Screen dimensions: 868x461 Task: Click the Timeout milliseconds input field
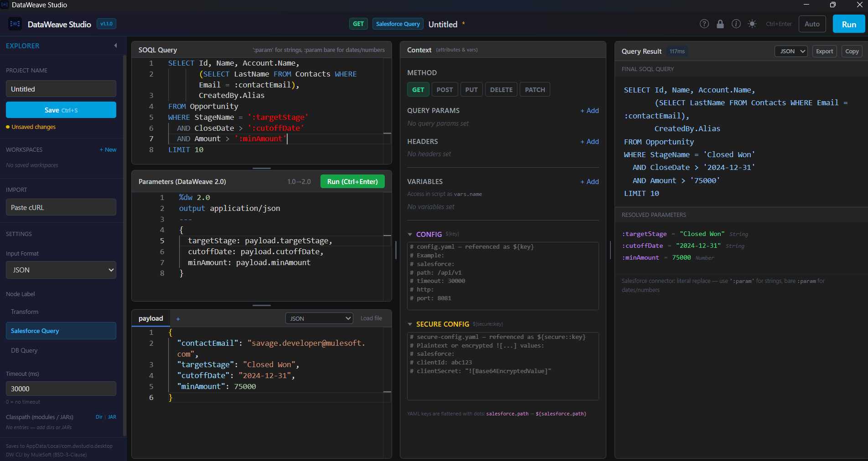point(61,389)
